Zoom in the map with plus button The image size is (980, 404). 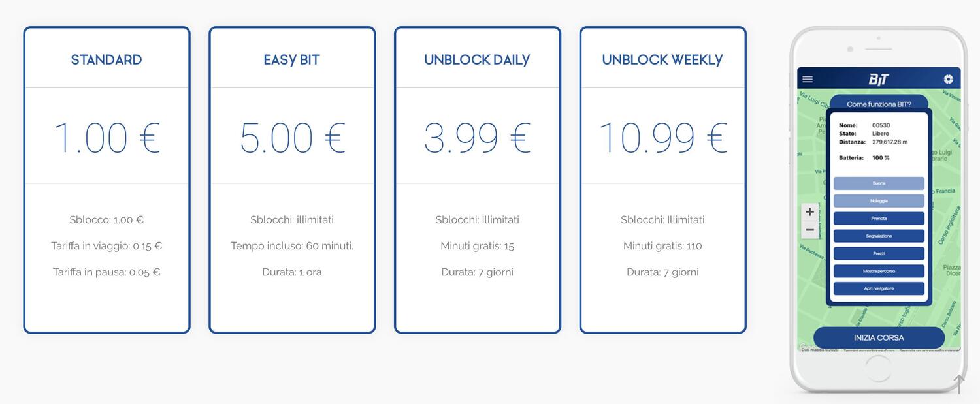[809, 212]
